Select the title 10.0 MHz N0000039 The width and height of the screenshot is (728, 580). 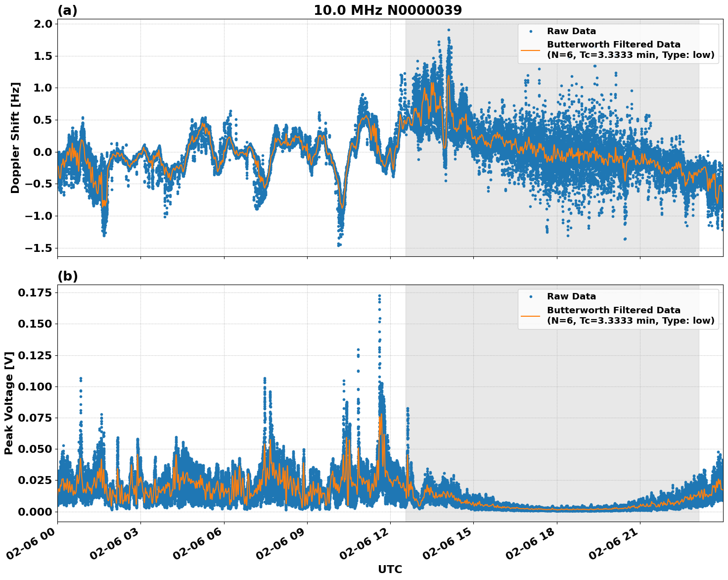click(x=389, y=9)
